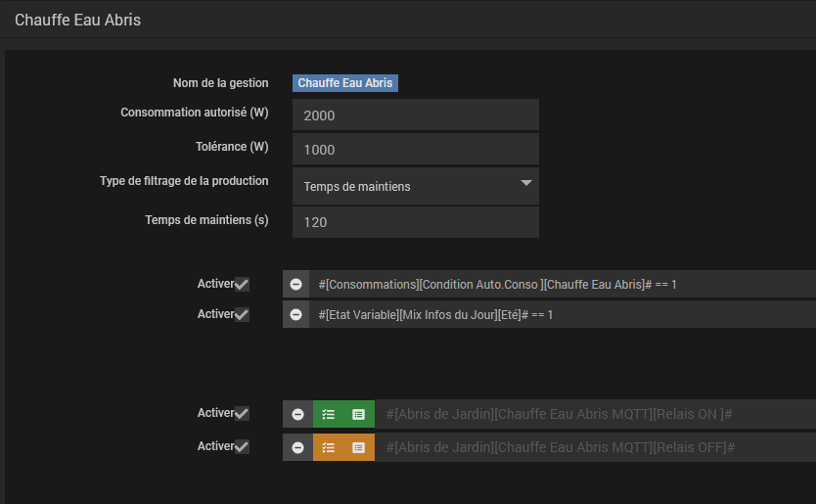
Task: Remove the Mix Infos du Jour condition
Action: [296, 315]
